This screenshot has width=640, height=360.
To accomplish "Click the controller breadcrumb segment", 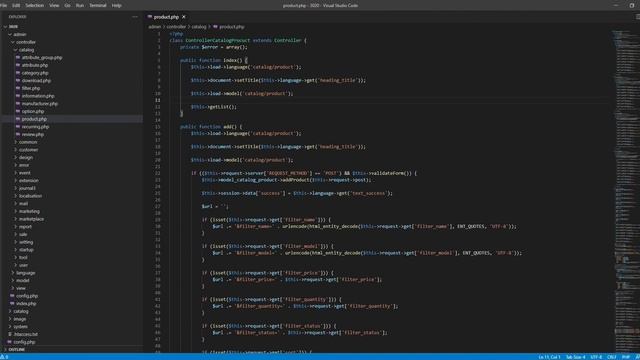I will point(176,27).
